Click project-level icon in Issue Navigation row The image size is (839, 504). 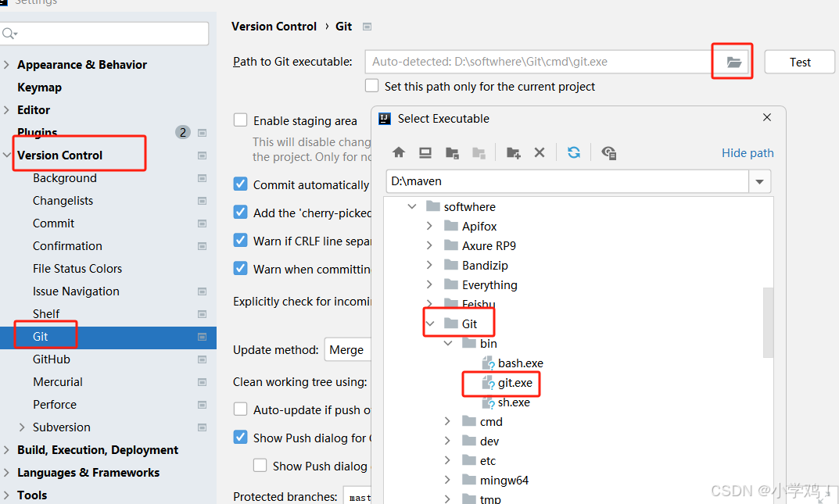point(203,291)
